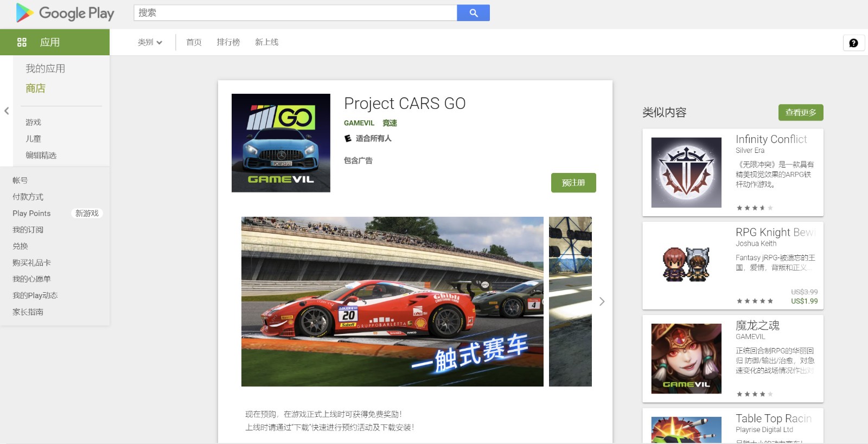Open 我的Play动态 link

tap(35, 295)
